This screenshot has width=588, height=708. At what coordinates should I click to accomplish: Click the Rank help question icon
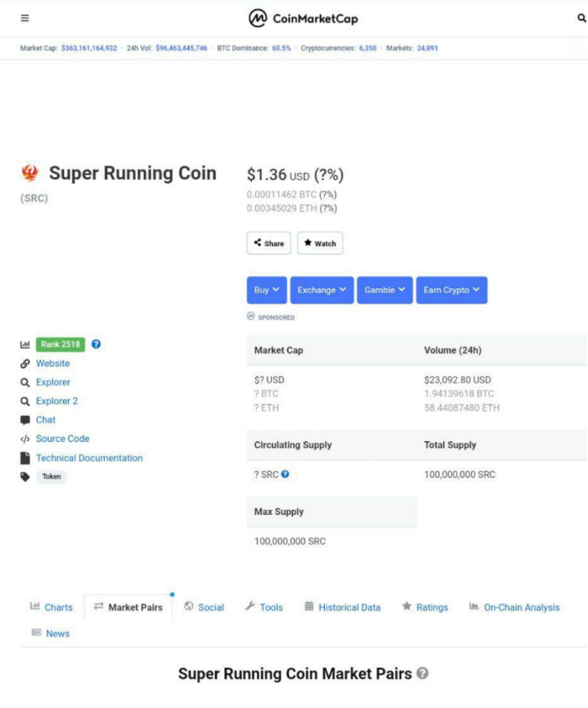click(x=96, y=344)
